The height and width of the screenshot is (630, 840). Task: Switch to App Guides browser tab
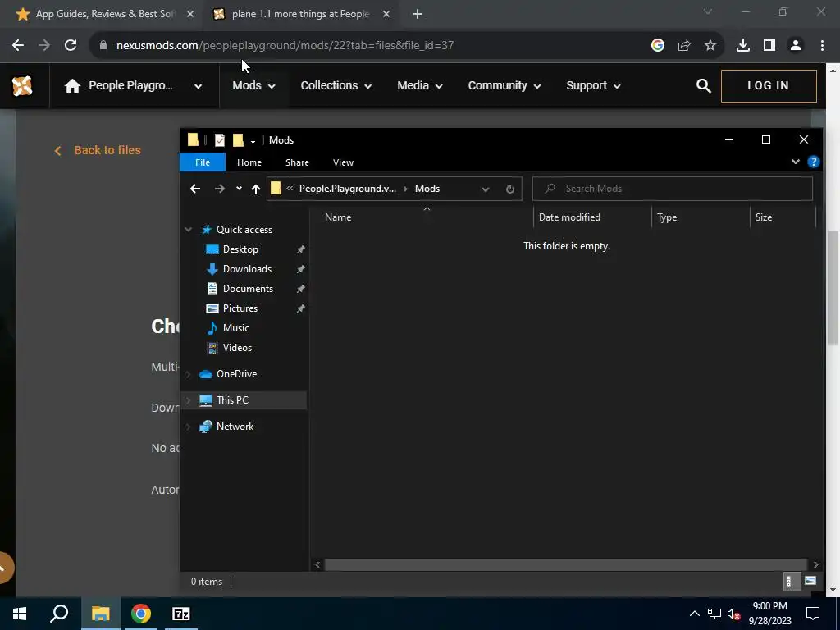[x=106, y=14]
